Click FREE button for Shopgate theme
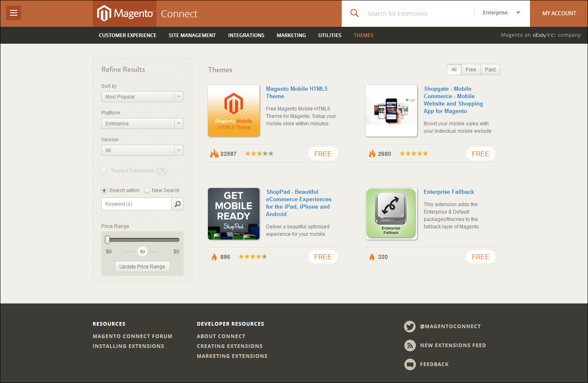Screen dimensions: 588x383 click(x=481, y=154)
